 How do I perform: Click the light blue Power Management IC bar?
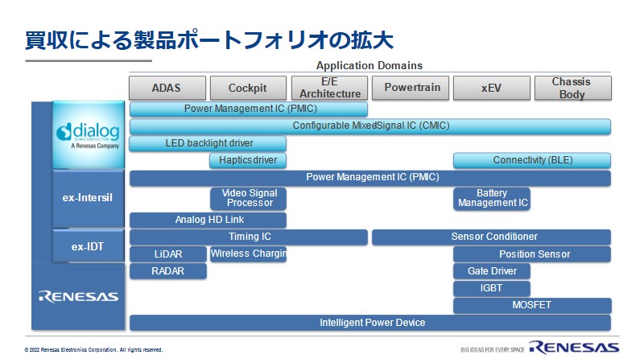(249, 109)
